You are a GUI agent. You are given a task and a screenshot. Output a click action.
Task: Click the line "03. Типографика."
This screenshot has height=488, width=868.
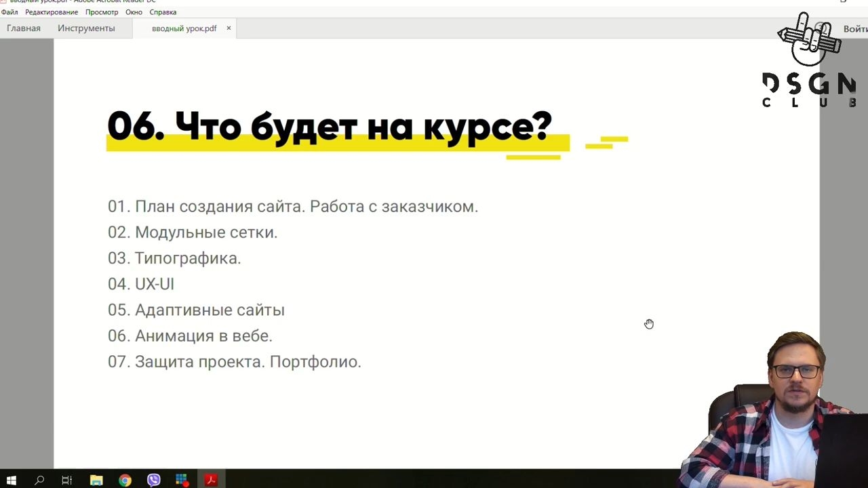click(174, 258)
